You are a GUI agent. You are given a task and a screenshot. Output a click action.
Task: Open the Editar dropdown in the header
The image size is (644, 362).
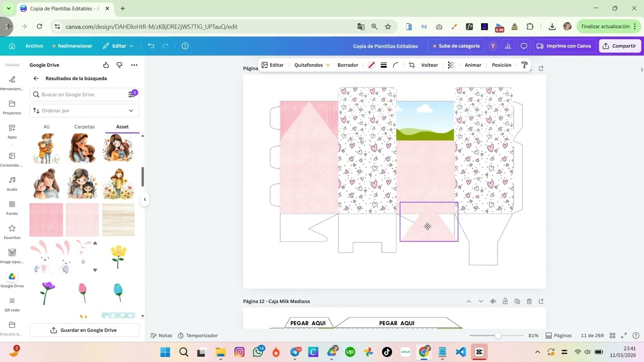[x=119, y=46]
